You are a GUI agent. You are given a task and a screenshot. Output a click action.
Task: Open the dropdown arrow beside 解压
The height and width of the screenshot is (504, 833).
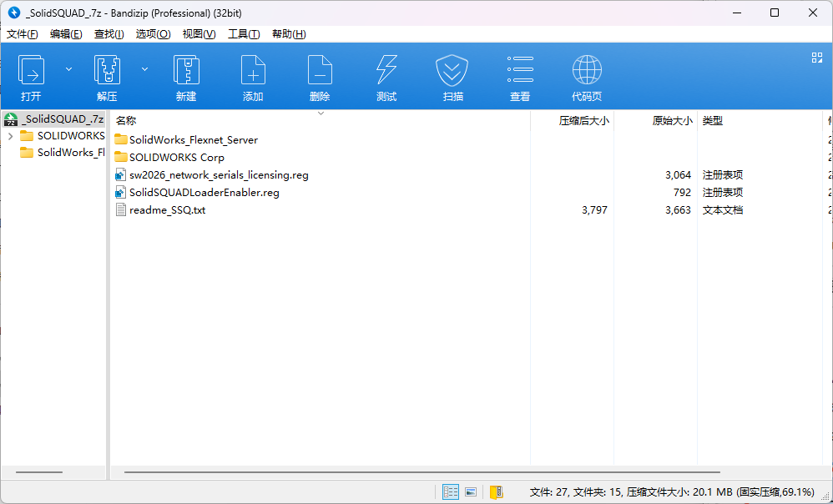(144, 68)
